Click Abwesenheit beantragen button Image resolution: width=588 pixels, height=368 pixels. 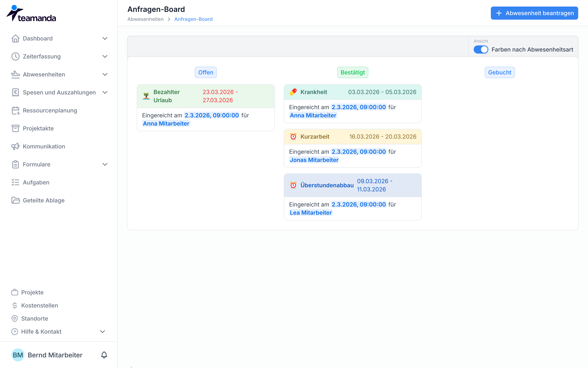pos(534,13)
